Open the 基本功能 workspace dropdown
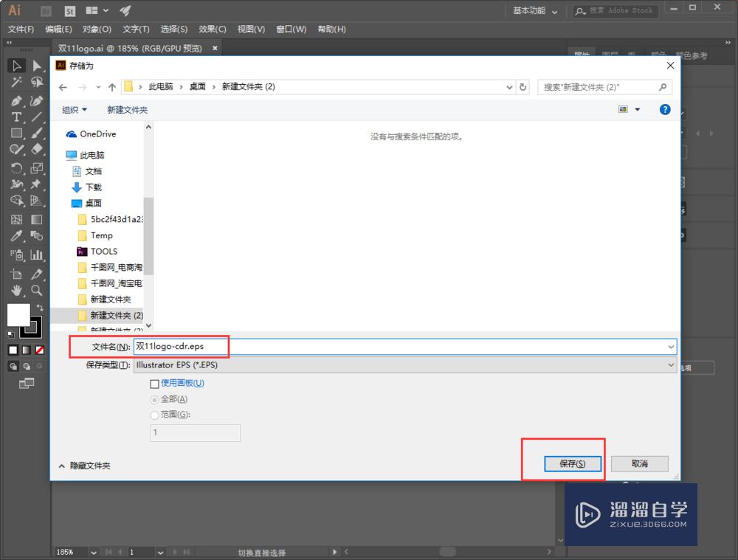This screenshot has width=738, height=560. (x=534, y=11)
